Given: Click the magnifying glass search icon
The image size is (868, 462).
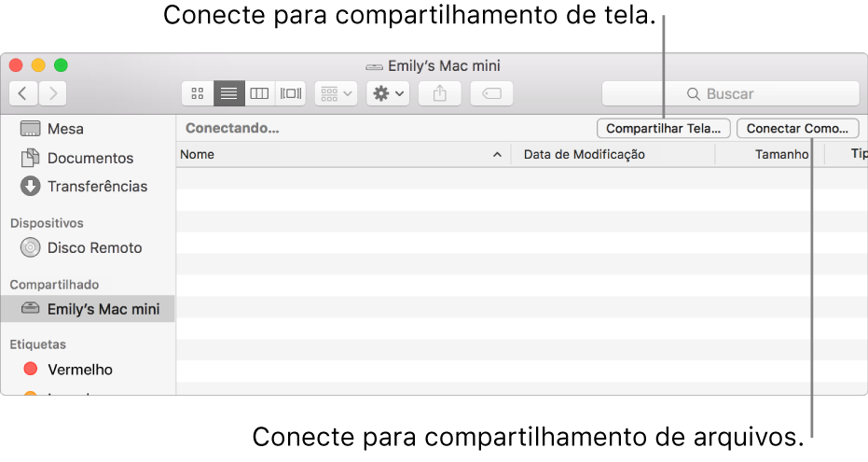Looking at the screenshot, I should [693, 94].
